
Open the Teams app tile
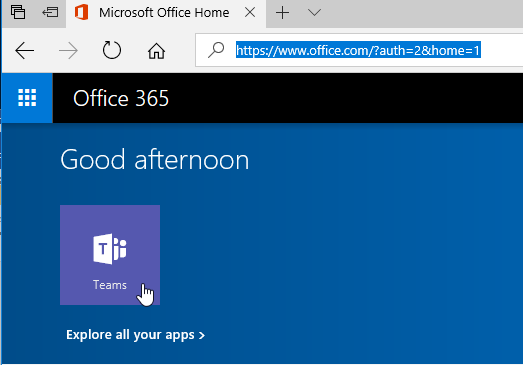pos(110,255)
